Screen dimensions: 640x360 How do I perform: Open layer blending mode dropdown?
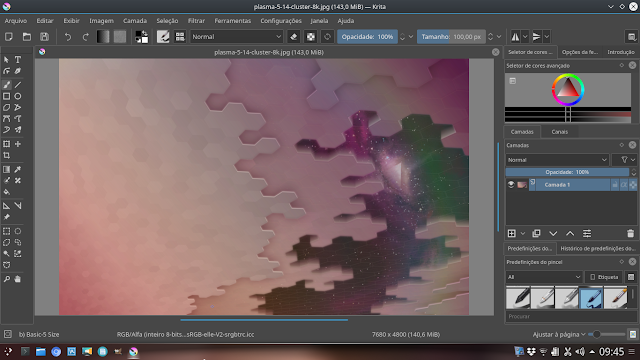(557, 160)
